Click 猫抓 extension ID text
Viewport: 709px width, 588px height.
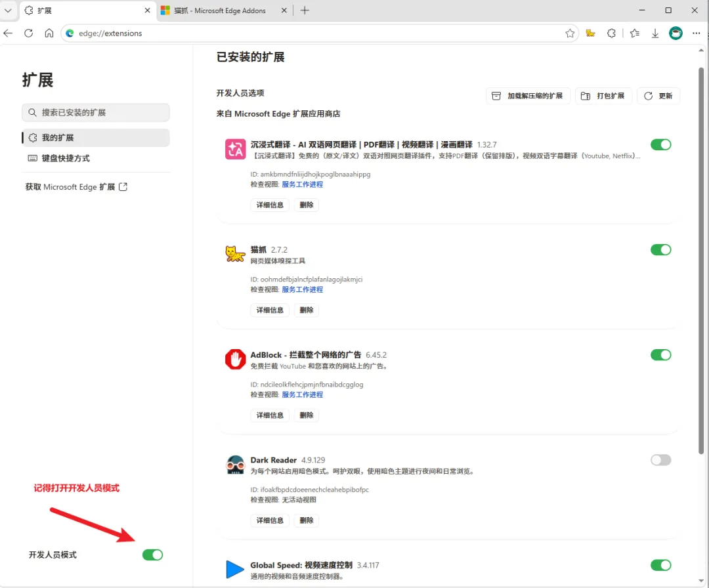(307, 280)
